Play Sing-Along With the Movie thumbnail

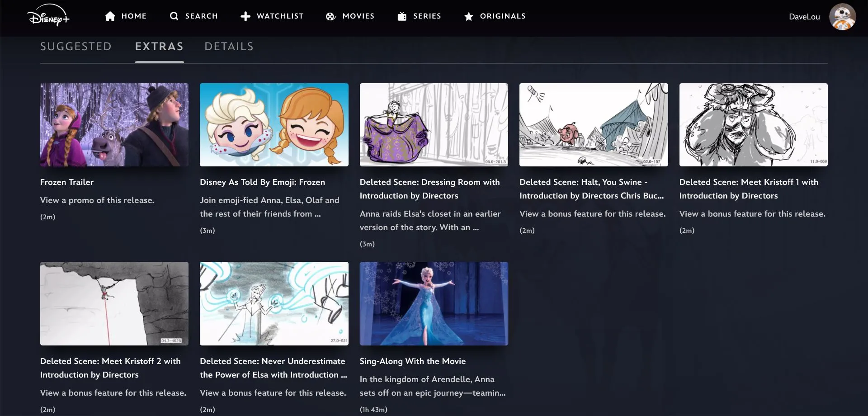coord(434,304)
